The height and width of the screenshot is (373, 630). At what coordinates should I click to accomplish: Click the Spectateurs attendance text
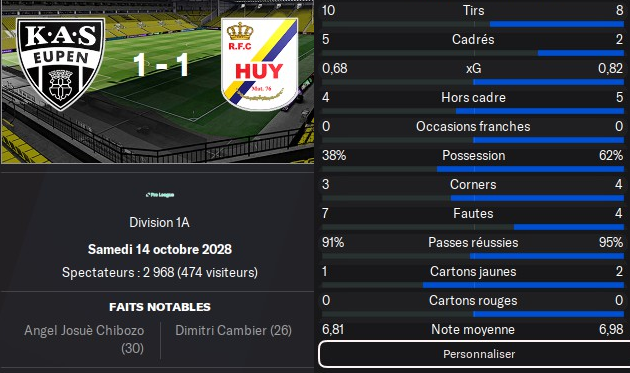160,273
